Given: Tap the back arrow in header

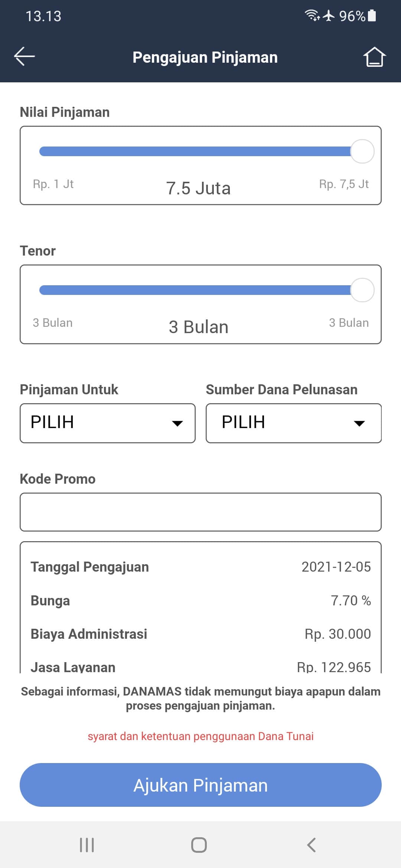Looking at the screenshot, I should (25, 57).
